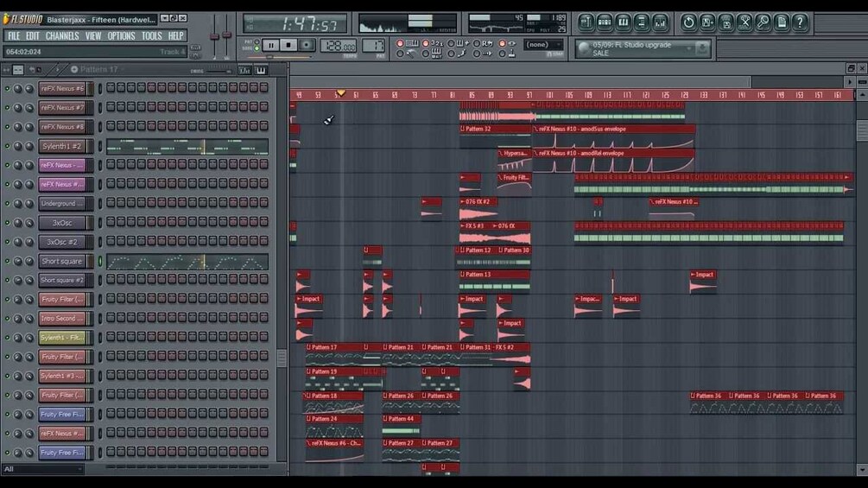This screenshot has width=868, height=488.
Task: Expand the FL Studio upgrade news dropdown
Action: coord(689,48)
